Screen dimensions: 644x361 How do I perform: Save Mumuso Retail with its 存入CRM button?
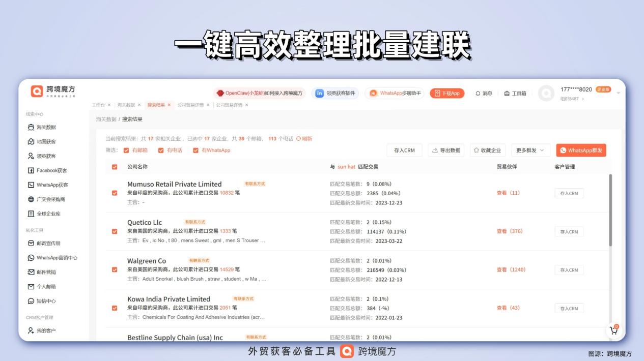coord(569,193)
